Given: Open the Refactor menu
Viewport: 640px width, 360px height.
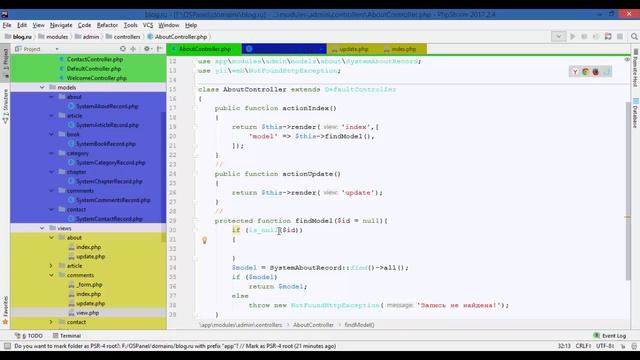Looking at the screenshot, I should click(x=107, y=25).
